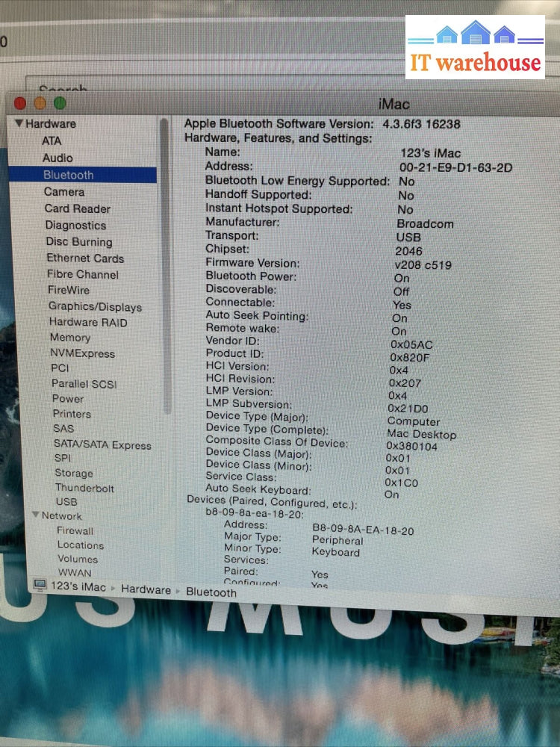Open the ATA hardware section
Viewport: 560px width, 747px height.
(x=52, y=140)
